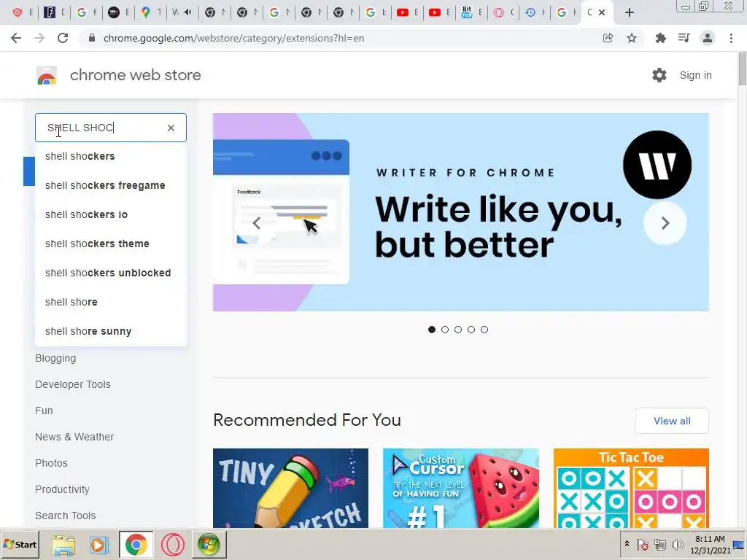This screenshot has height=560, width=747.
Task: Click the volume speaker tray icon
Action: point(677,544)
